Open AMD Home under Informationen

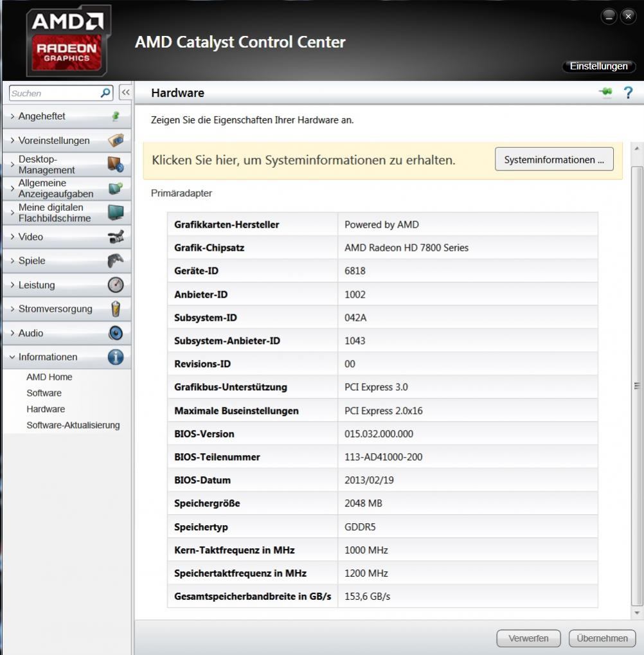(x=49, y=377)
